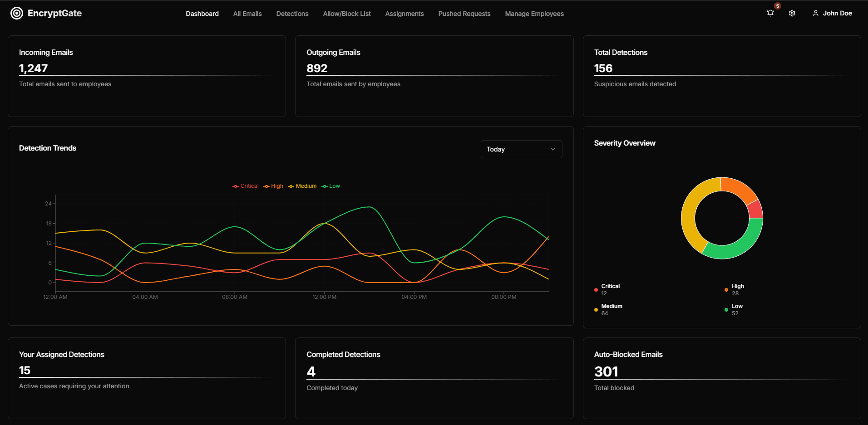Screen dimensions: 868x425
Task: Click the Auto-Blocked Emails value 301
Action: pyautogui.click(x=606, y=371)
